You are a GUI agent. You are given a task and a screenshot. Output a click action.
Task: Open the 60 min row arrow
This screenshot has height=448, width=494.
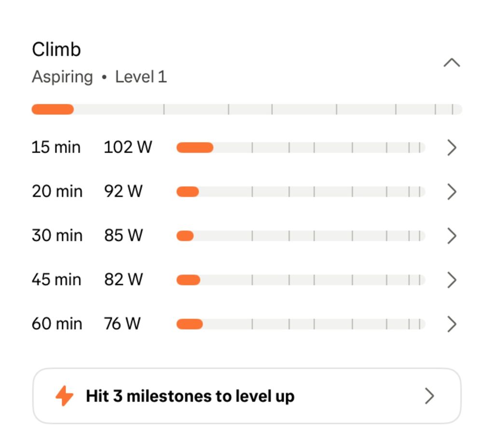pos(452,324)
